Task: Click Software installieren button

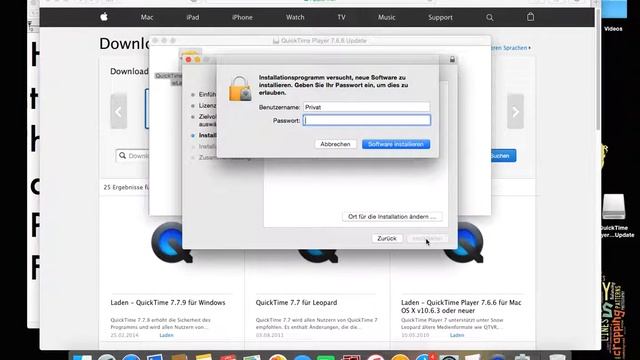Action: pos(396,144)
